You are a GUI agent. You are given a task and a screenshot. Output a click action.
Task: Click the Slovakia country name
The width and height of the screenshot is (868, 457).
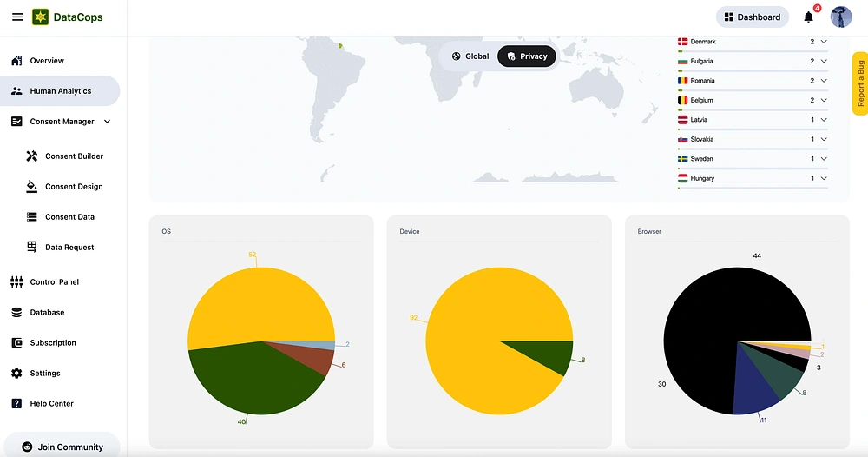(702, 139)
